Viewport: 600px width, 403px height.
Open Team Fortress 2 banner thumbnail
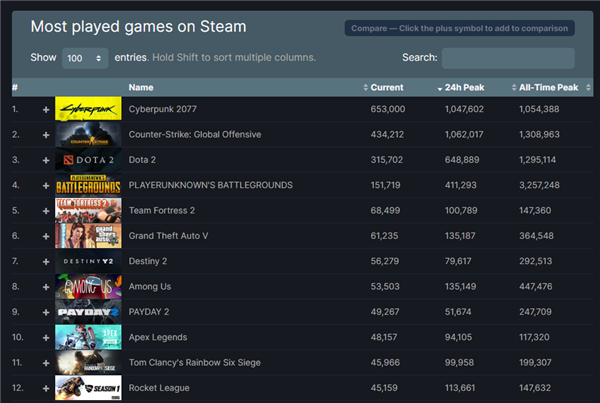click(88, 210)
